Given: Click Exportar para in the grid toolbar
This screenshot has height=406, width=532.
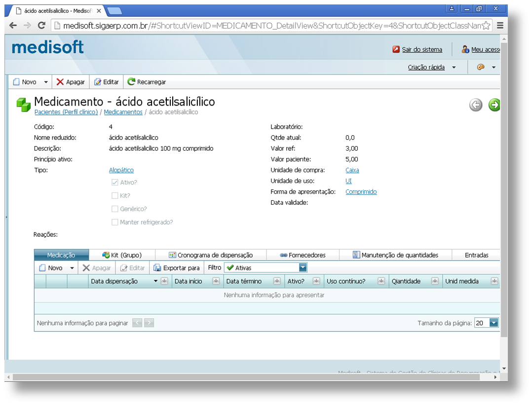Looking at the screenshot, I should pyautogui.click(x=177, y=267).
